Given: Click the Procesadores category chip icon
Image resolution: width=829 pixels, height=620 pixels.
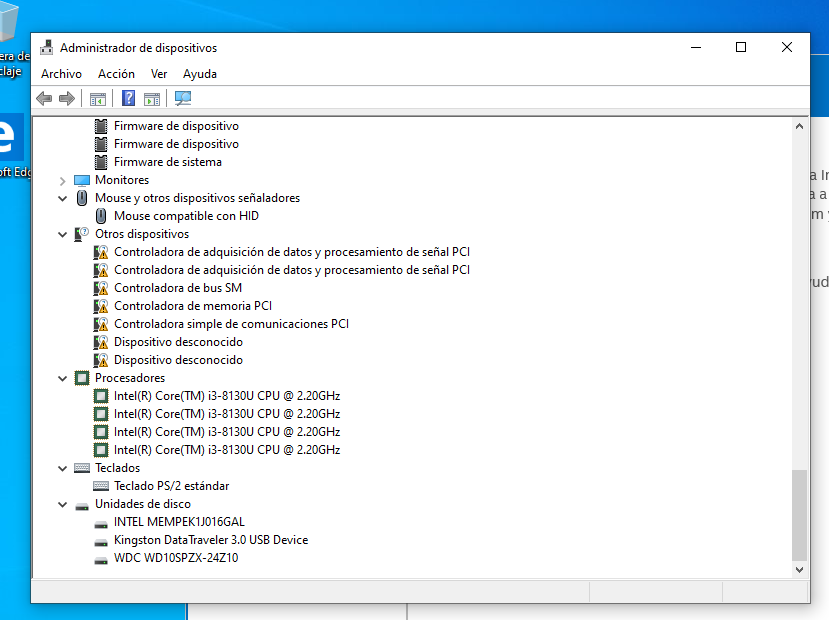Looking at the screenshot, I should pyautogui.click(x=82, y=378).
